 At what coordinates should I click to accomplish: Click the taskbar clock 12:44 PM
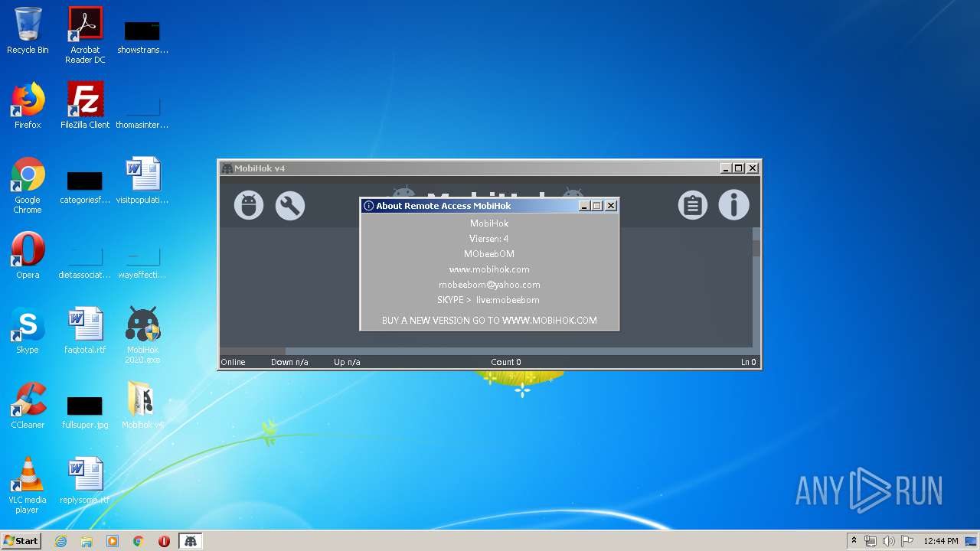[941, 541]
